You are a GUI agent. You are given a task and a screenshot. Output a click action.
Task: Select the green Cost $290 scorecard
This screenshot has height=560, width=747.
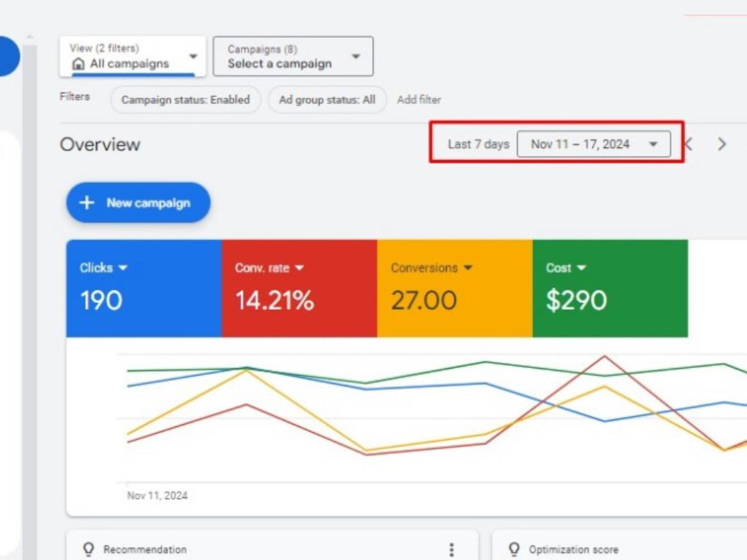tap(610, 288)
